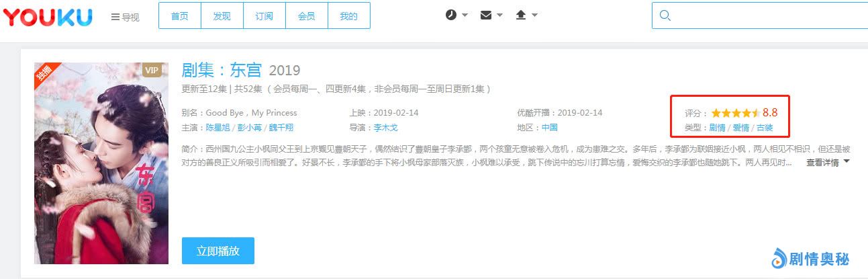This screenshot has height=279, width=868.
Task: Click the YOUKU logo
Action: point(47,16)
